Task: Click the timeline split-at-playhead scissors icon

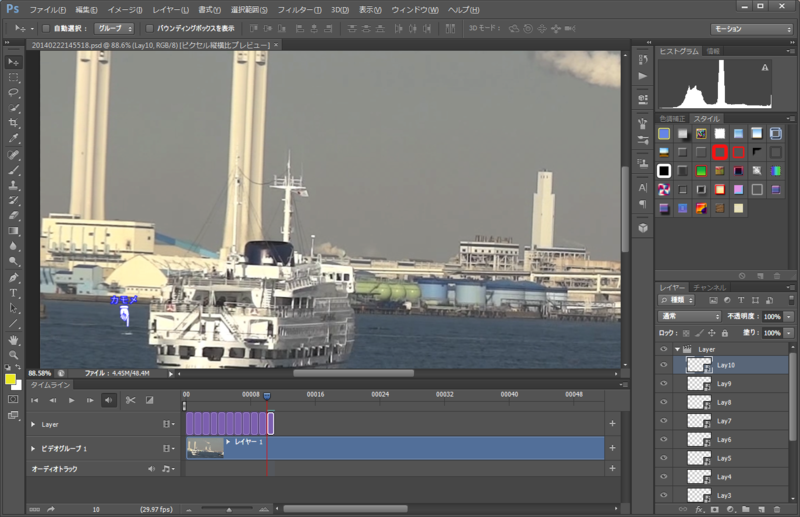Action: tap(131, 400)
